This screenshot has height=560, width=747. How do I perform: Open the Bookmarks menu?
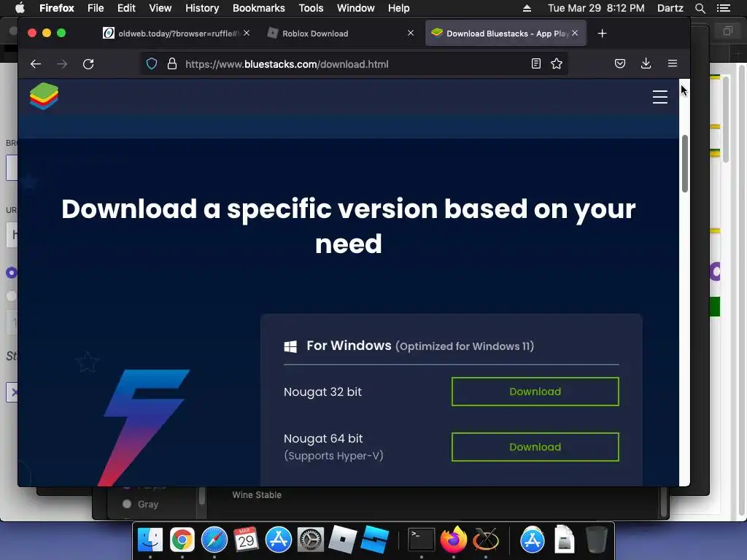click(259, 8)
